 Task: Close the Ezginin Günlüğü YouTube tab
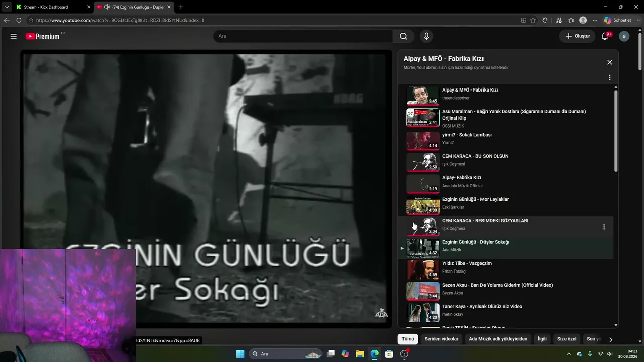click(169, 7)
